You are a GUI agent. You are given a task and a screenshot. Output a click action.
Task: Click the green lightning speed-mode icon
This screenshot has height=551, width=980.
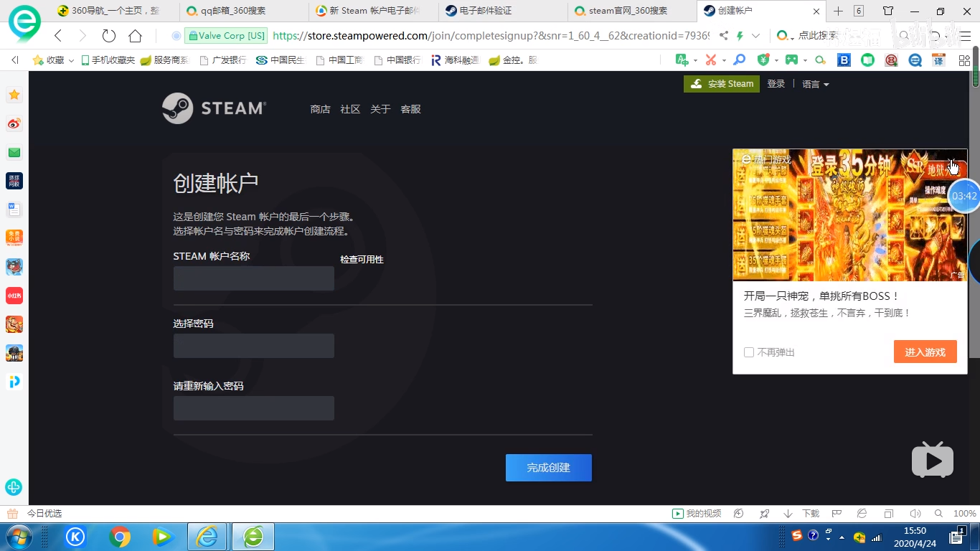(x=740, y=36)
